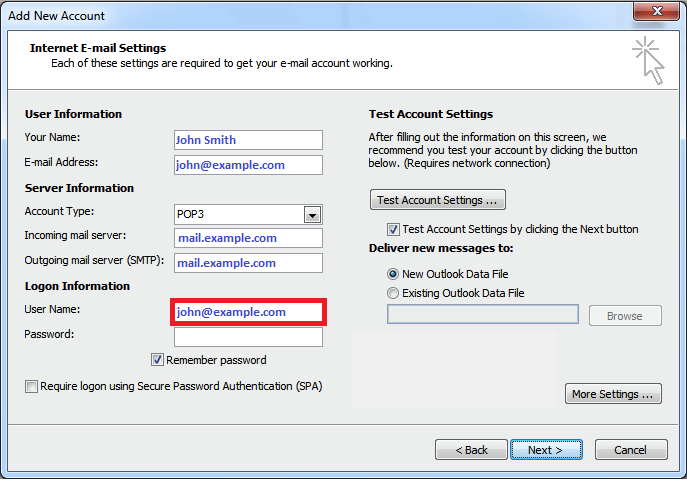Uncheck Test Account Settings by clicking Next

pos(393,229)
